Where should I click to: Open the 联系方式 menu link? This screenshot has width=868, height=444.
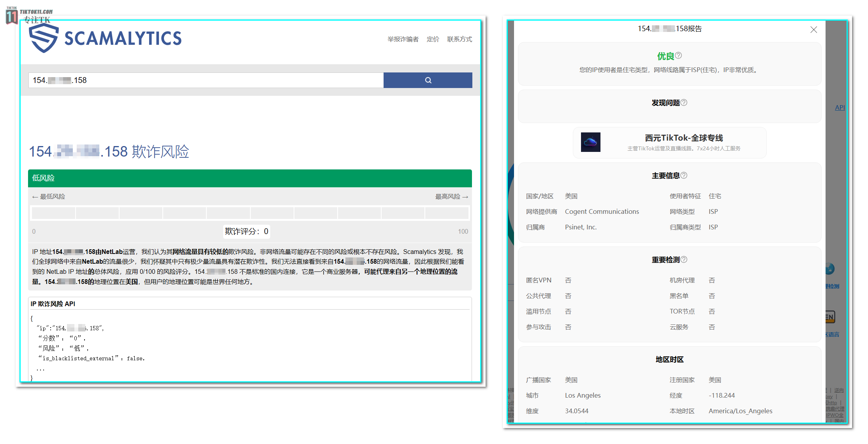coord(460,39)
